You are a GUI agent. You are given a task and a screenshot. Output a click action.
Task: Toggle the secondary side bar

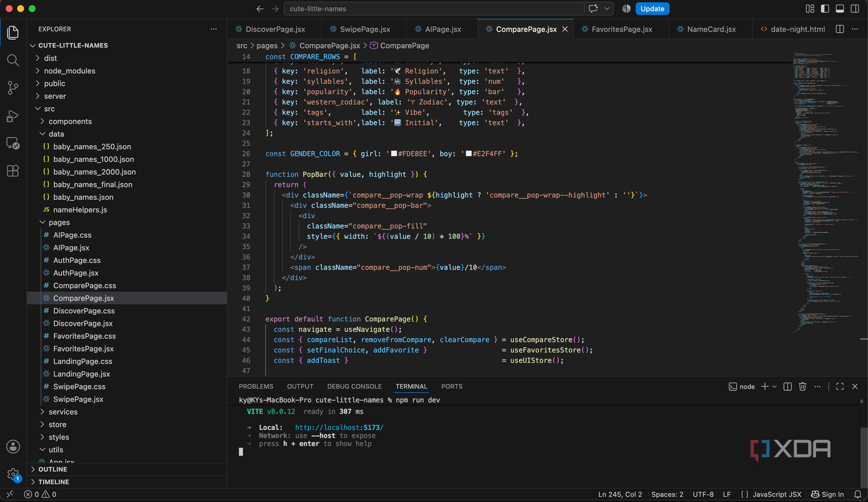point(855,9)
